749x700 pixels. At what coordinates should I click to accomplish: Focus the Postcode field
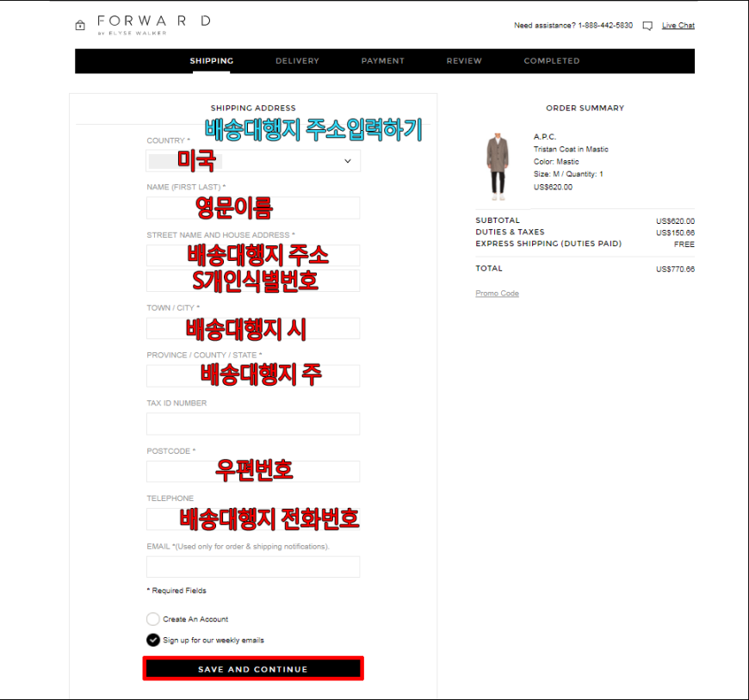(253, 471)
